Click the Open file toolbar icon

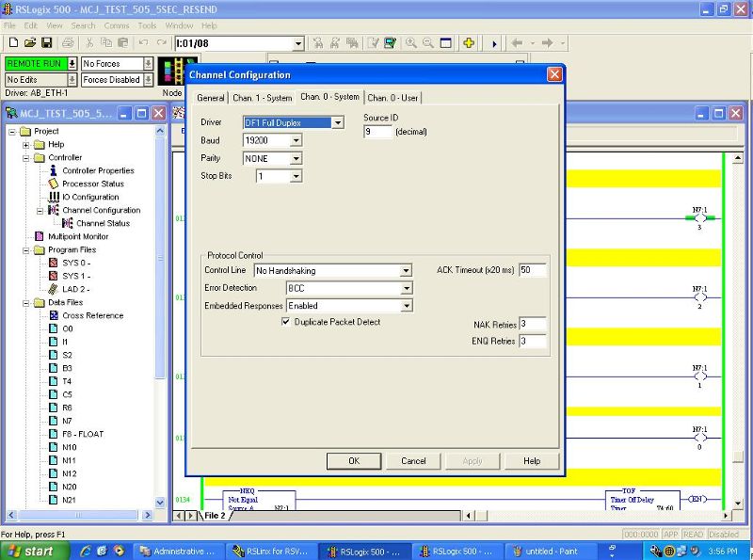pyautogui.click(x=30, y=42)
